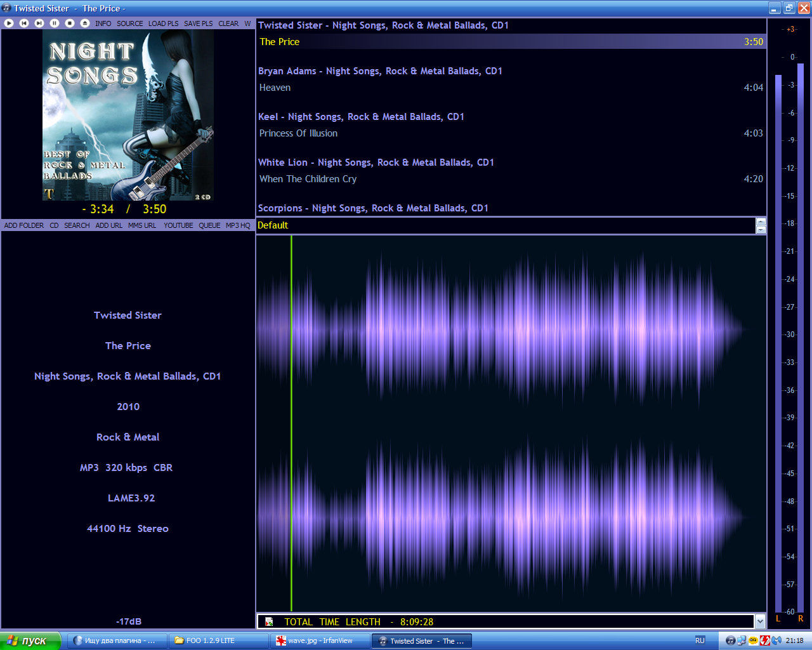Stop playback with the Stop icon
The image size is (812, 650).
pos(70,23)
